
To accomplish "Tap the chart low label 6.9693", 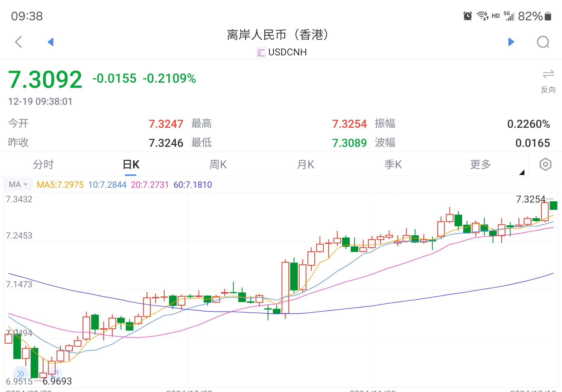I will click(57, 381).
